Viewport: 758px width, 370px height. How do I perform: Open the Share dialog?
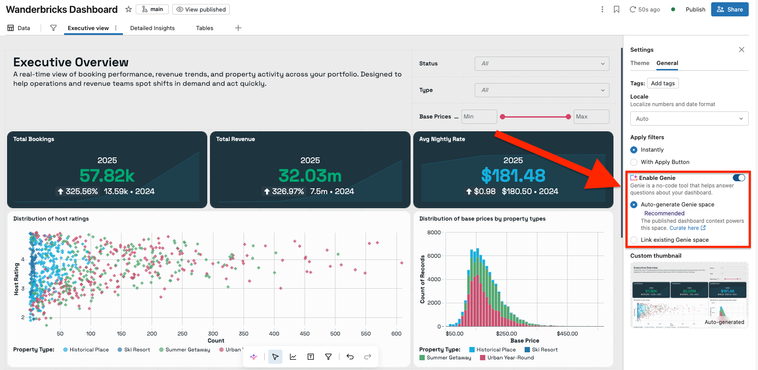729,9
